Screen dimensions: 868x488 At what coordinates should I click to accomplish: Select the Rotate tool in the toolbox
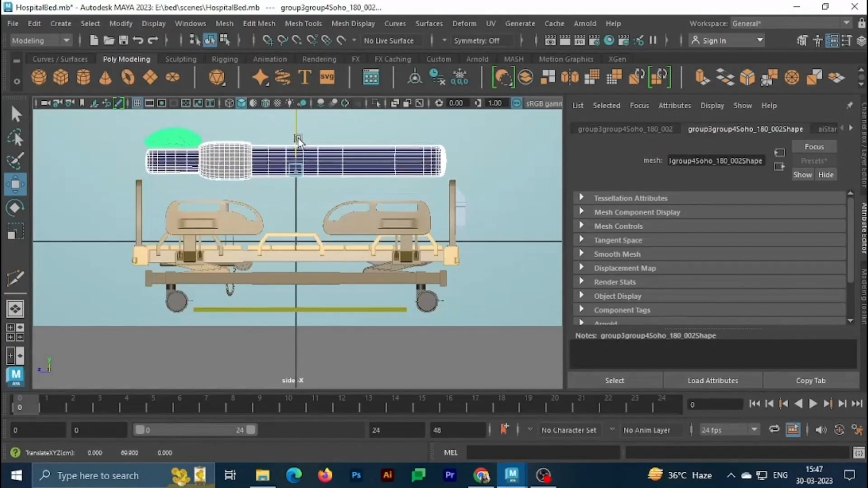point(14,207)
